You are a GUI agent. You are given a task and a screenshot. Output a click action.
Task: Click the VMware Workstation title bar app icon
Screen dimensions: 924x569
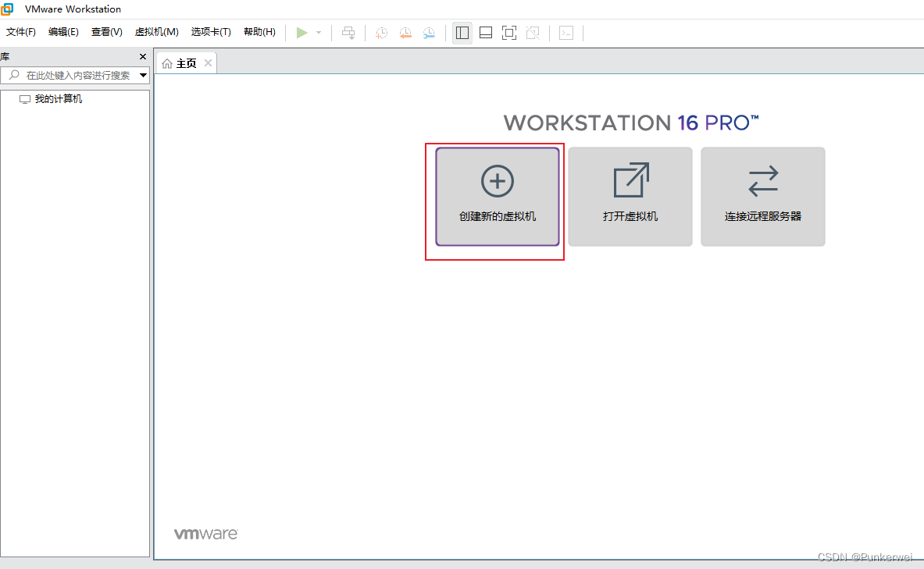(7, 9)
